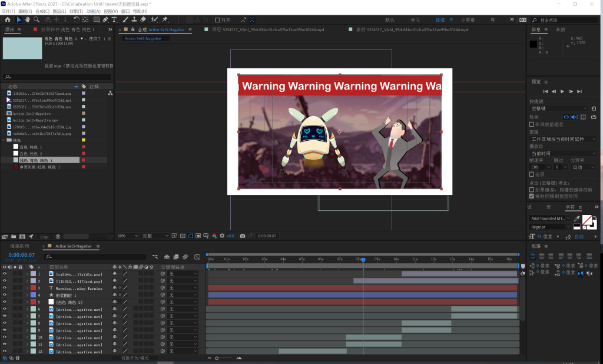Viewport: 603px width, 364px height.
Task: Enable the 全屏 full screen checkbox
Action: [x=532, y=174]
